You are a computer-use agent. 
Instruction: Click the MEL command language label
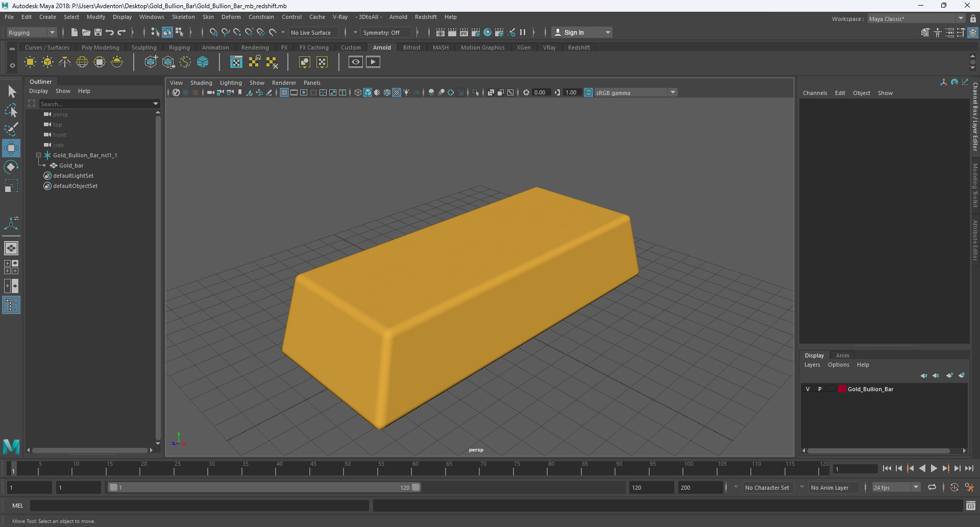(18, 506)
